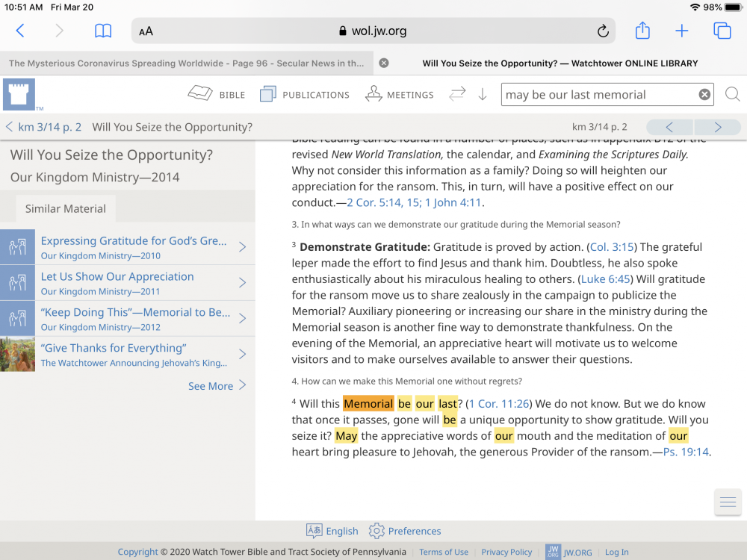
Task: Click the Watchtower home logo
Action: pos(19,95)
